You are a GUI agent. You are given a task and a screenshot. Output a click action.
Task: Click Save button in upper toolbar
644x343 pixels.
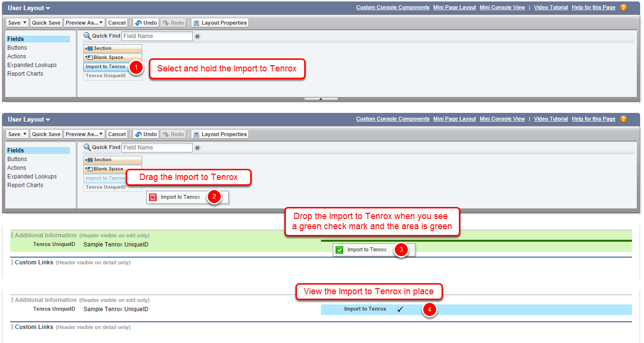click(x=14, y=23)
